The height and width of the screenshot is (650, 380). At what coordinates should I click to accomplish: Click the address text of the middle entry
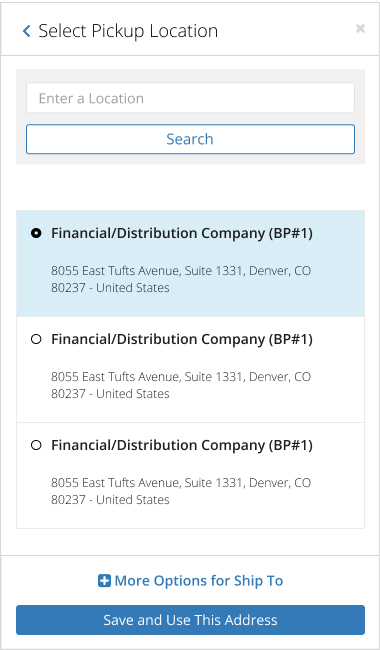pyautogui.click(x=181, y=385)
